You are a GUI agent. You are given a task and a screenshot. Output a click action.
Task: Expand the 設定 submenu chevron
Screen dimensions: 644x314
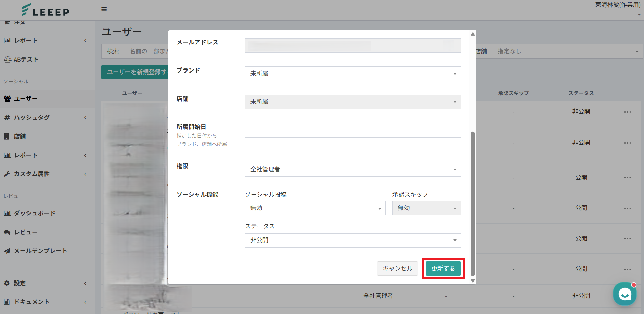tap(85, 283)
